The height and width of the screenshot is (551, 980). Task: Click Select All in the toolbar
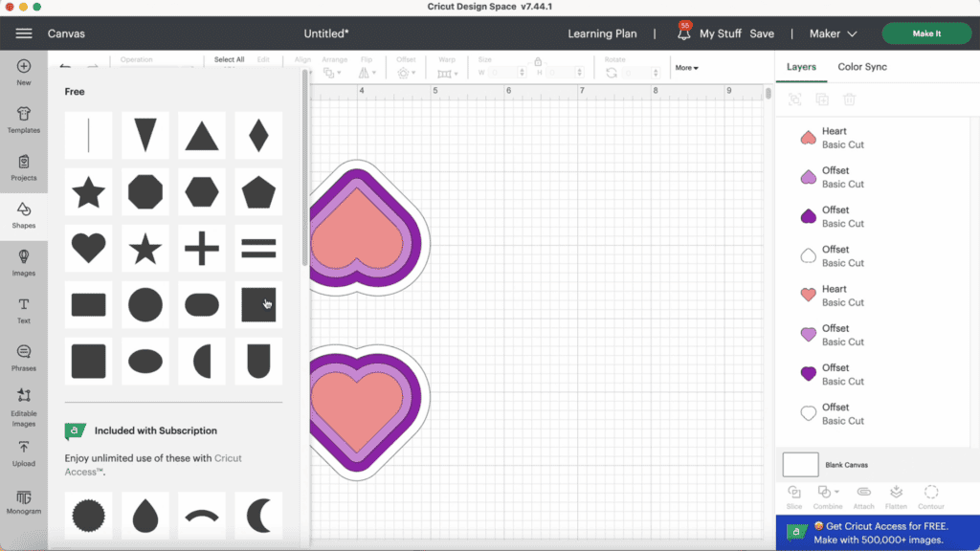coord(229,59)
